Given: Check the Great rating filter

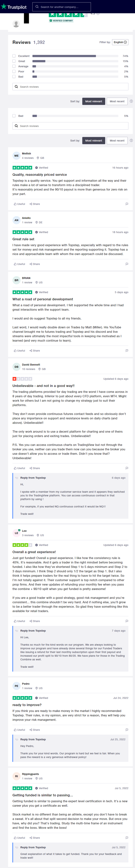Looking at the screenshot, I should point(14,61).
